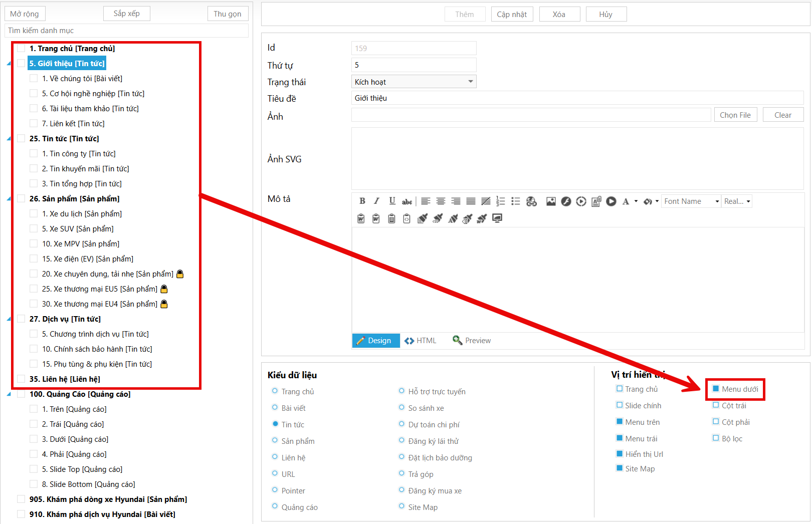Toggle bold formatting in the editor
Viewport: 812px width, 524px height.
(x=362, y=201)
